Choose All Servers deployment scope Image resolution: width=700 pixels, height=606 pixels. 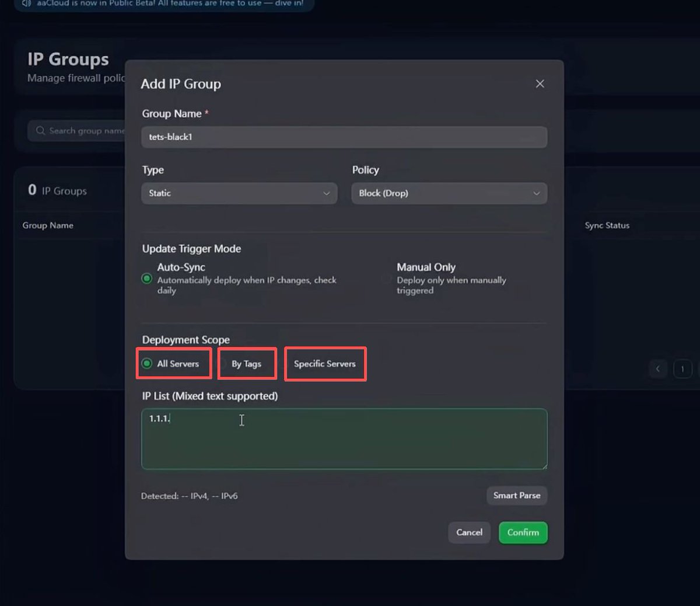pos(171,364)
